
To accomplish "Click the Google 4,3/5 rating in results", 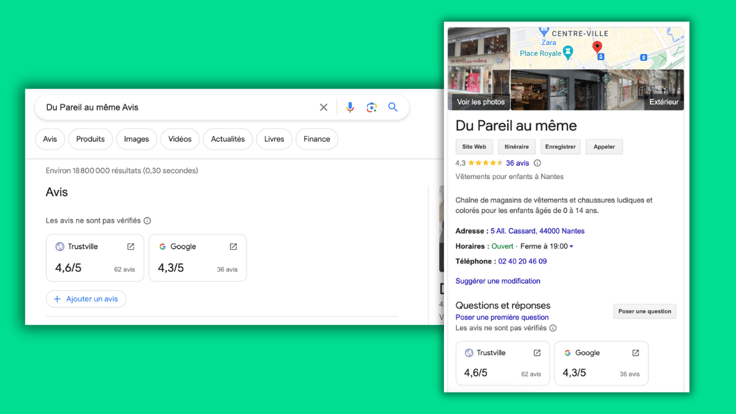I will click(171, 268).
